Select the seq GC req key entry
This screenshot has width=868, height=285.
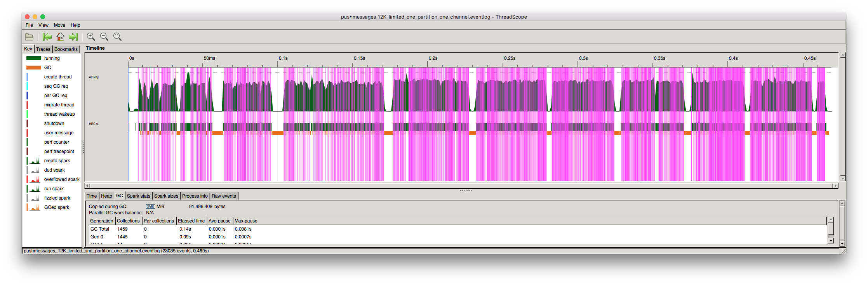tap(56, 86)
